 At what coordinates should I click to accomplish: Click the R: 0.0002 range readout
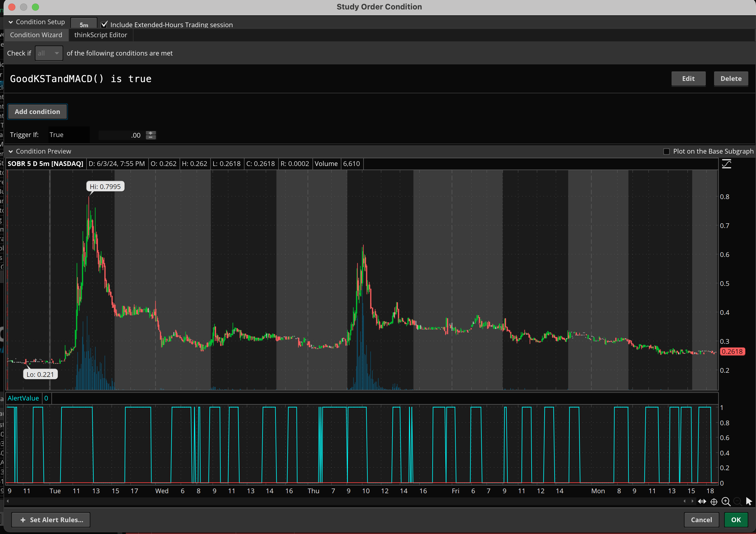pyautogui.click(x=295, y=164)
